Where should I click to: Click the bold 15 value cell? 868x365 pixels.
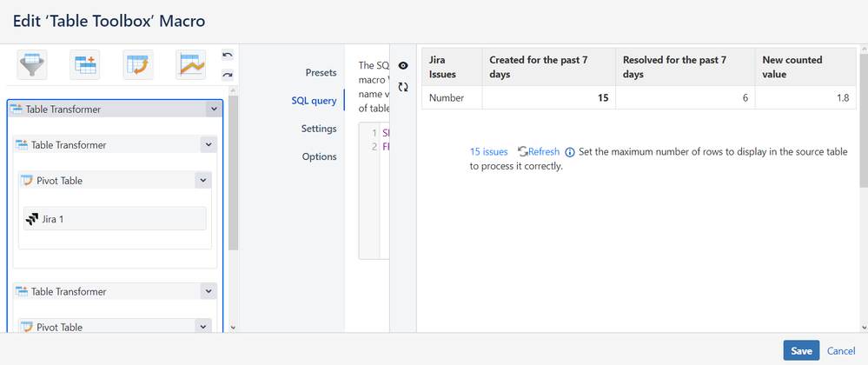click(548, 97)
